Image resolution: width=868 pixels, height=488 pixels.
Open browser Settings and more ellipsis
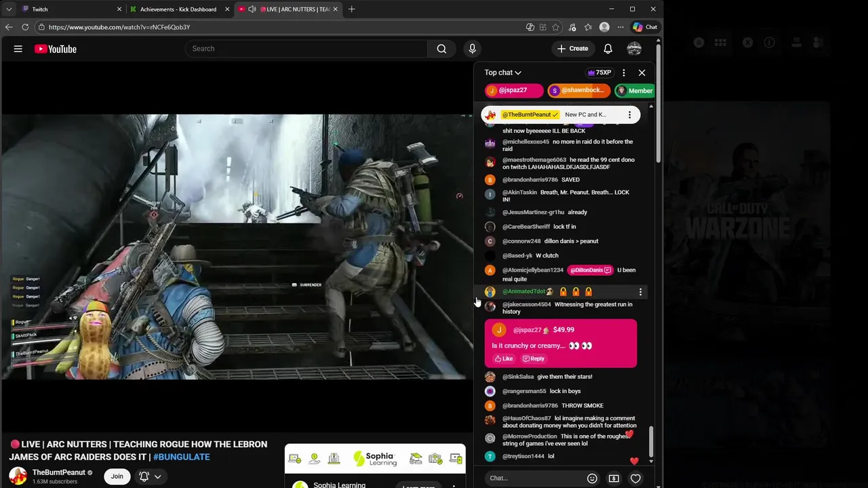click(x=620, y=27)
